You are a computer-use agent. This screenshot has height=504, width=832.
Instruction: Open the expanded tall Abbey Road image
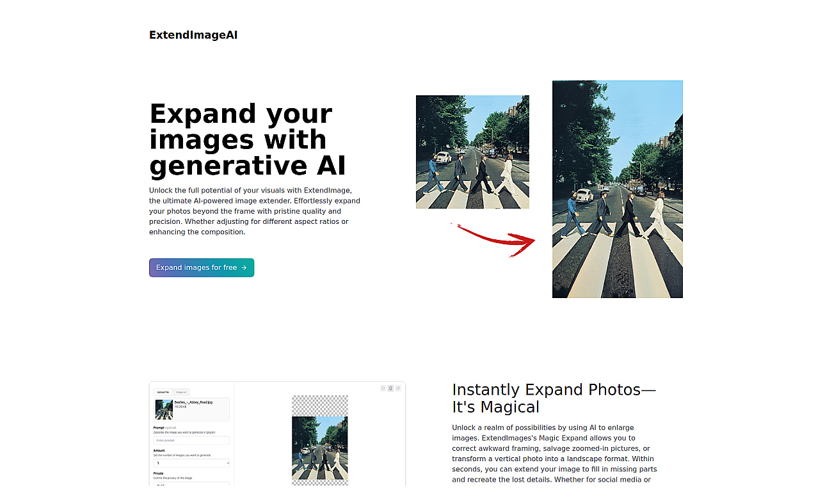click(x=618, y=189)
